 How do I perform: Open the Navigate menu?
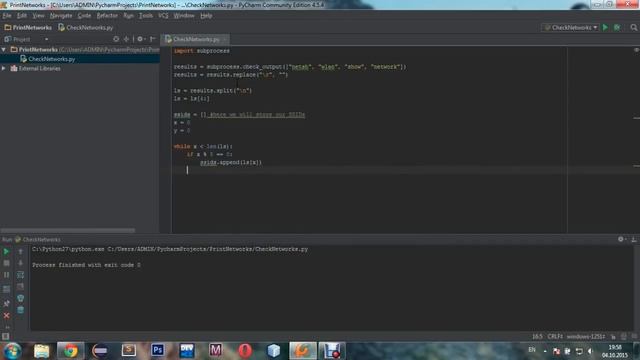(x=61, y=16)
